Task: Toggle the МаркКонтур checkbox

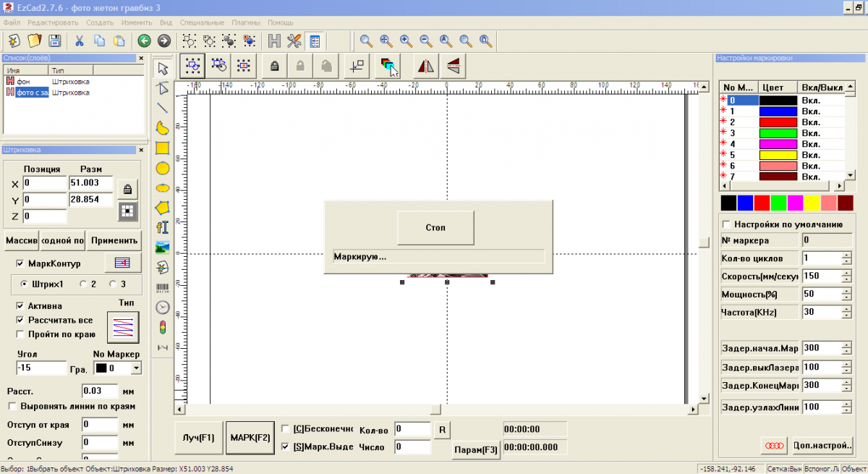Action: 20,263
